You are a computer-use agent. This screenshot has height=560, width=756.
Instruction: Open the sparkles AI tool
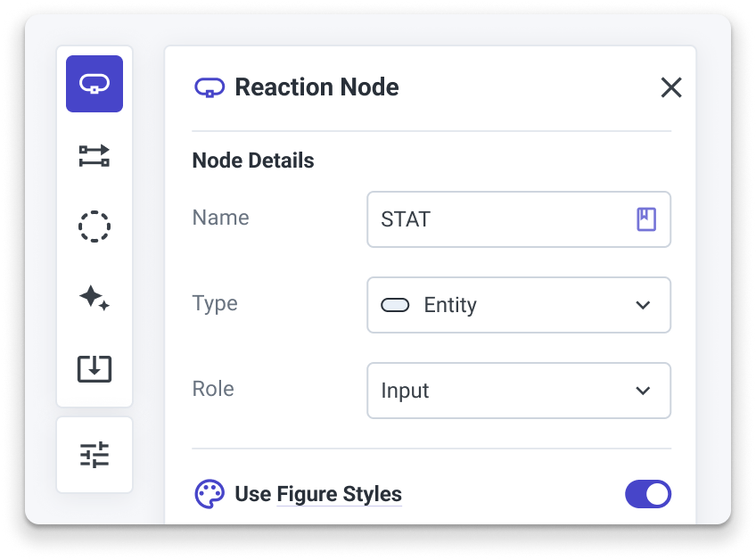[94, 298]
